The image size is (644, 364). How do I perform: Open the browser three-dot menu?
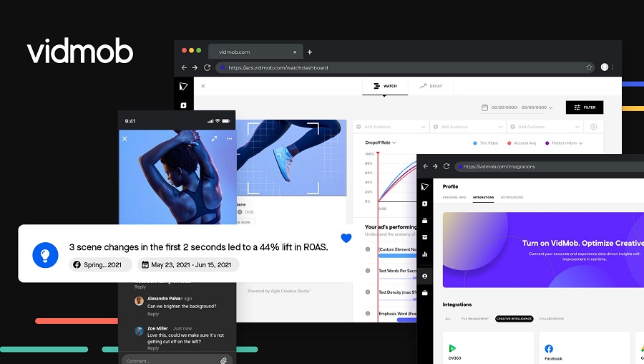pyautogui.click(x=613, y=67)
